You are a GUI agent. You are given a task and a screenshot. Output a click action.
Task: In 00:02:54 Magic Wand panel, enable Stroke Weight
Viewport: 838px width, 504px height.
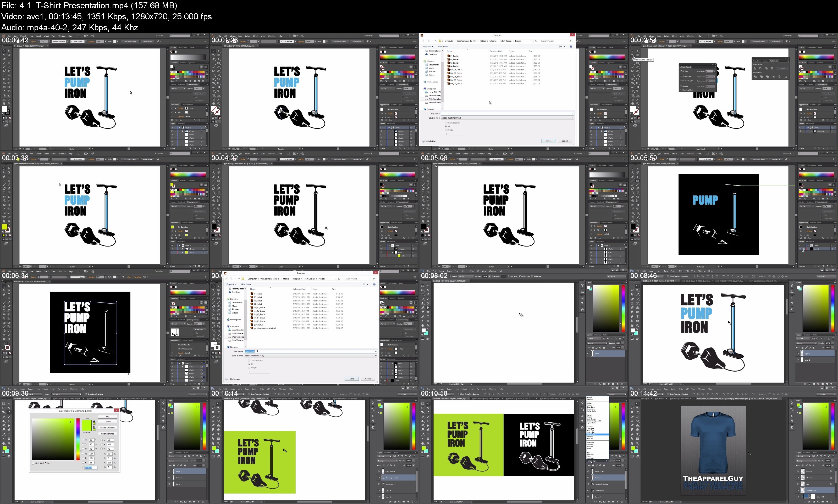pos(681,81)
